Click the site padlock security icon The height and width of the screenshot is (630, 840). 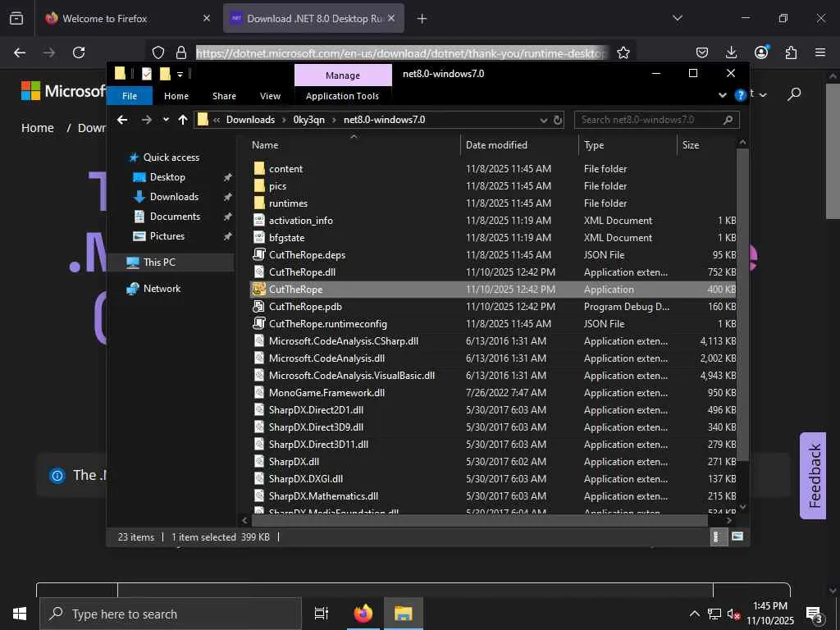181,52
